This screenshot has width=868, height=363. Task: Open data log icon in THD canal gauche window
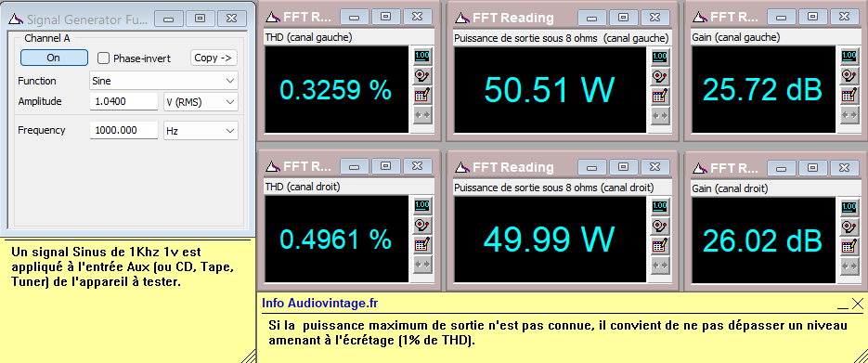422,96
